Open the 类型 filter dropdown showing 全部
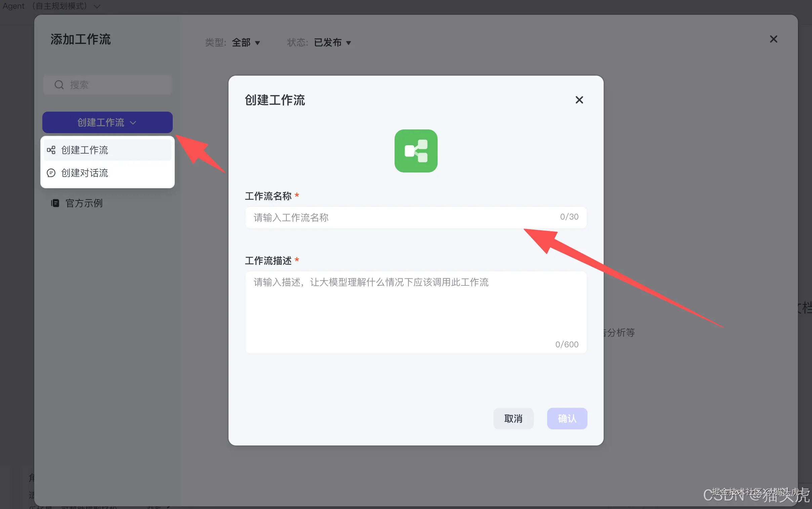 point(246,42)
